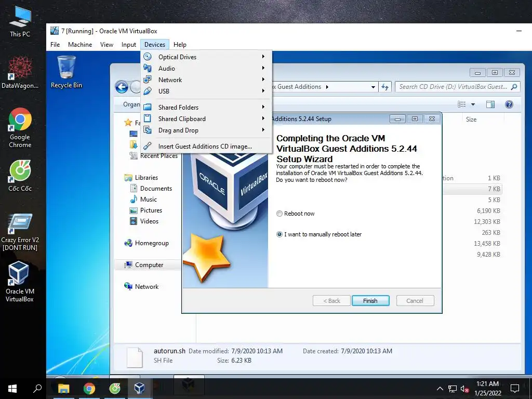Screen dimensions: 532x399
Task: Open the Help menu
Action: pos(180,45)
